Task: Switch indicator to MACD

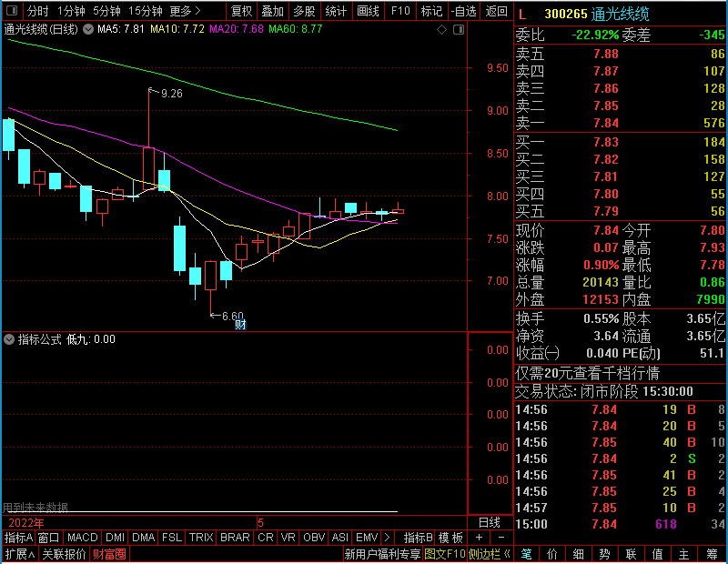Action: (82, 538)
